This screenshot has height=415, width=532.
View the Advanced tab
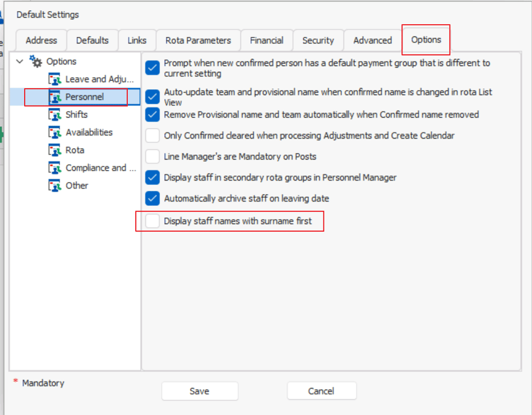click(x=373, y=40)
